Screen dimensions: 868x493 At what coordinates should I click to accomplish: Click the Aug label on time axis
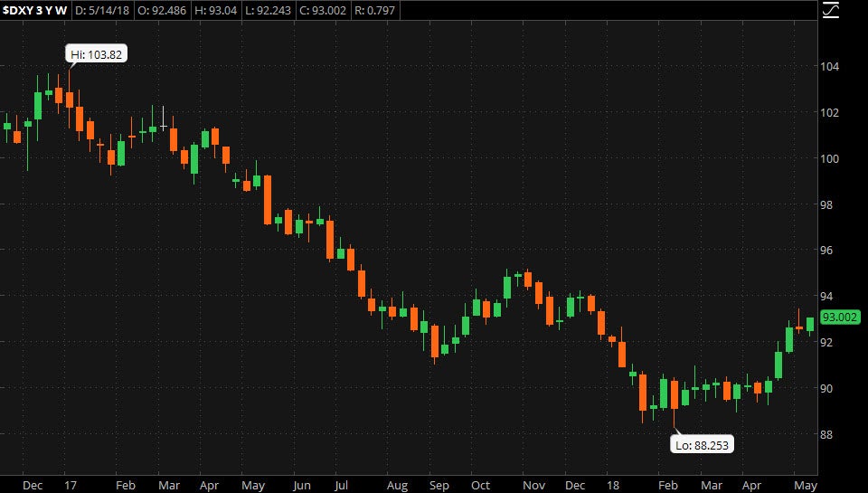pos(398,485)
